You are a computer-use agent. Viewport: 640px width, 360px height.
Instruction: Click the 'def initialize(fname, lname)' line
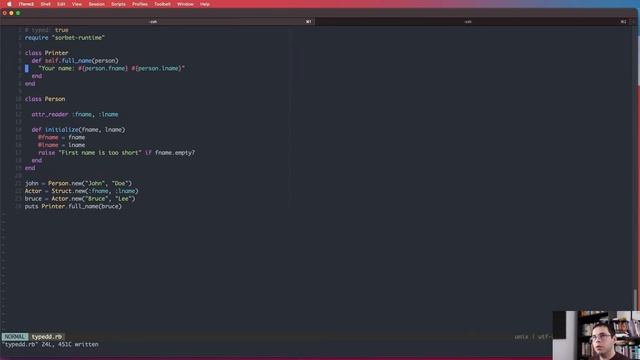tap(78, 130)
